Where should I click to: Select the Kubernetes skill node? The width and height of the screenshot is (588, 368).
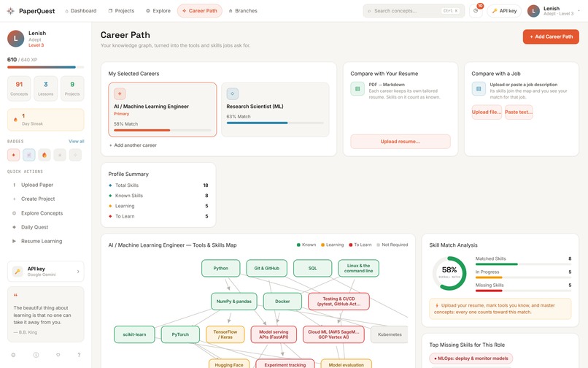click(390, 334)
